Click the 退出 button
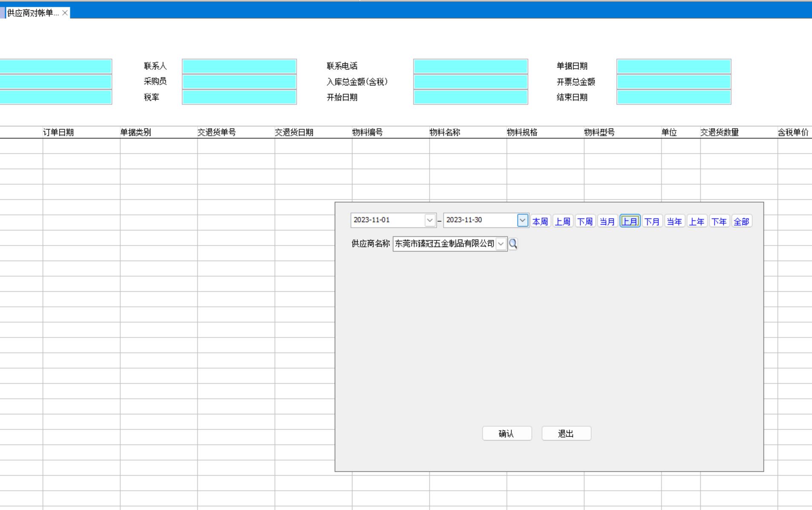Screen dimensions: 812x510 [566, 433]
